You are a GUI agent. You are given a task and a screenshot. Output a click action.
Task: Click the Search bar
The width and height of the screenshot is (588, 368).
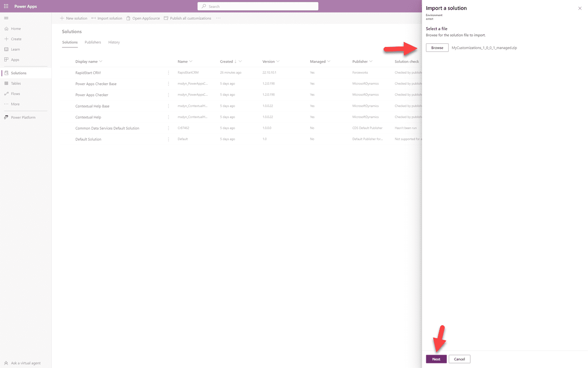pyautogui.click(x=258, y=6)
